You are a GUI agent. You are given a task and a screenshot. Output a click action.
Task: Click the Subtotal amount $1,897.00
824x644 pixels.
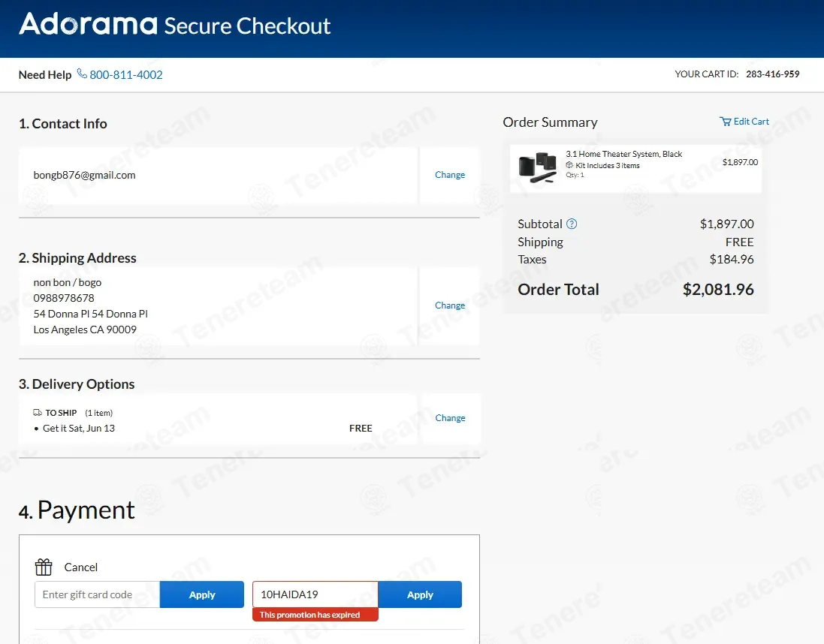(x=727, y=224)
